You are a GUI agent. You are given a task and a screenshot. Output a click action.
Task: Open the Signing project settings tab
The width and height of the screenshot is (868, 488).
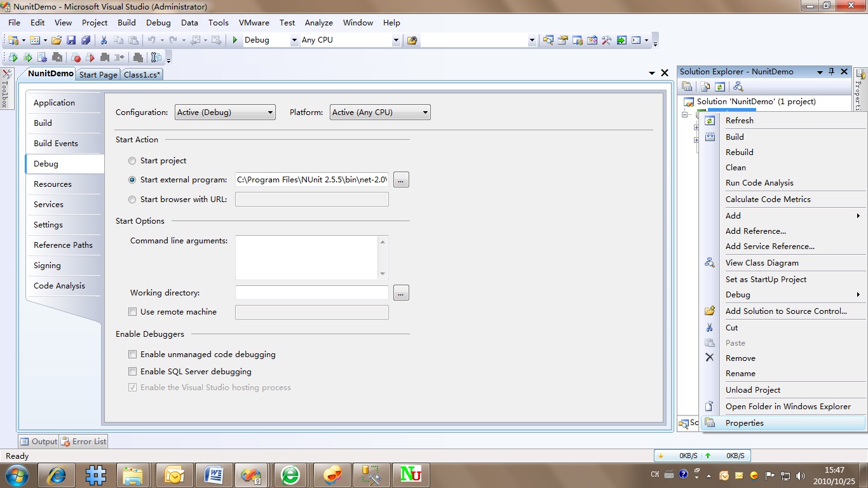click(64, 266)
